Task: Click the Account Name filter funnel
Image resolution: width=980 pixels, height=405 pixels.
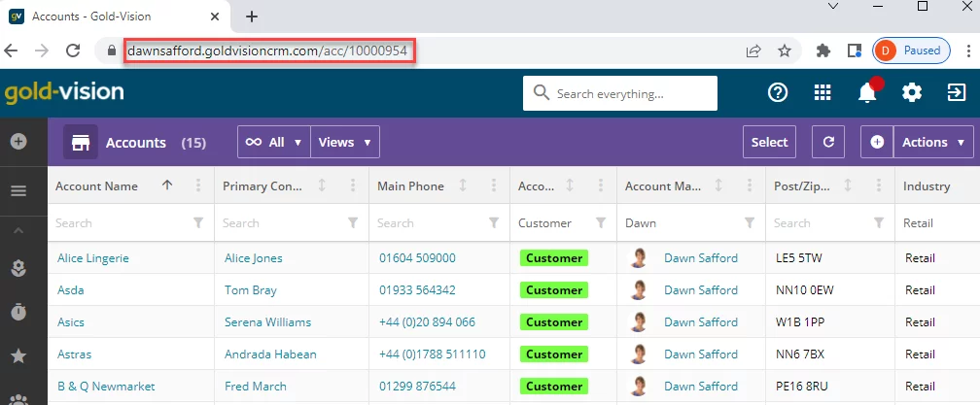Action: coord(198,222)
